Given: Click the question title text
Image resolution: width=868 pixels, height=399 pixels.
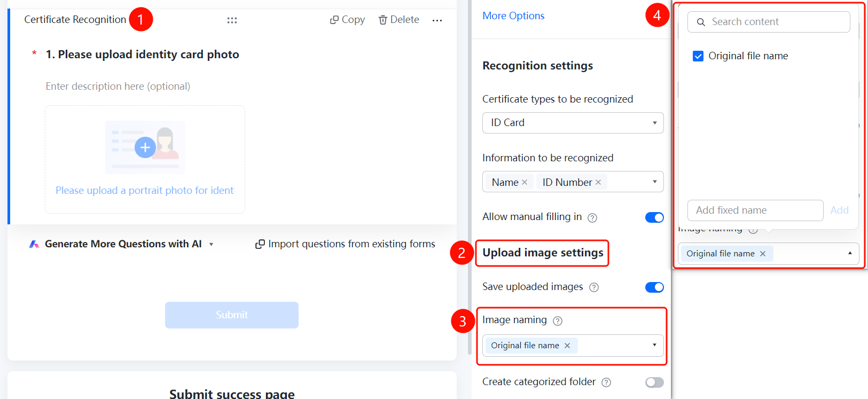Looking at the screenshot, I should (x=142, y=54).
